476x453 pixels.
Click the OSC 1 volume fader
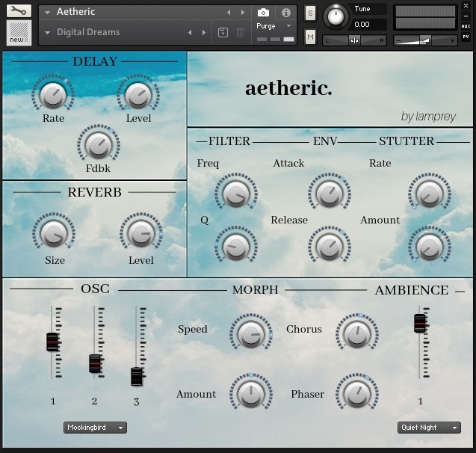point(52,342)
